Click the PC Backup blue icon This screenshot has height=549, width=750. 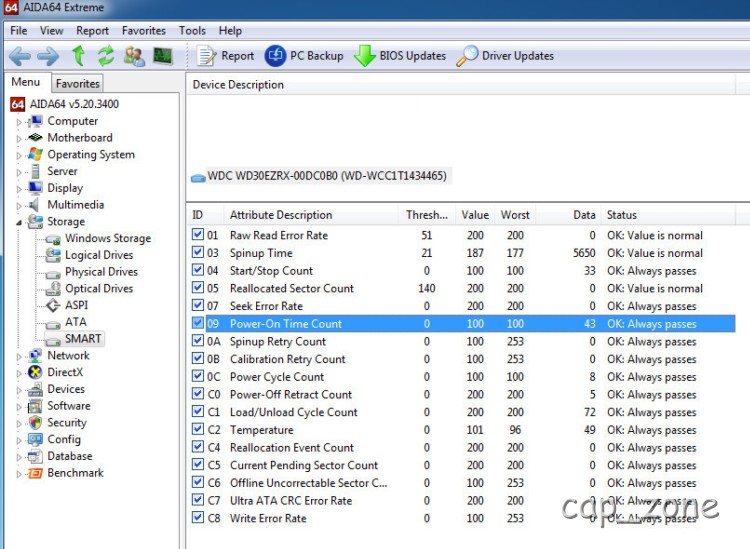pyautogui.click(x=275, y=56)
